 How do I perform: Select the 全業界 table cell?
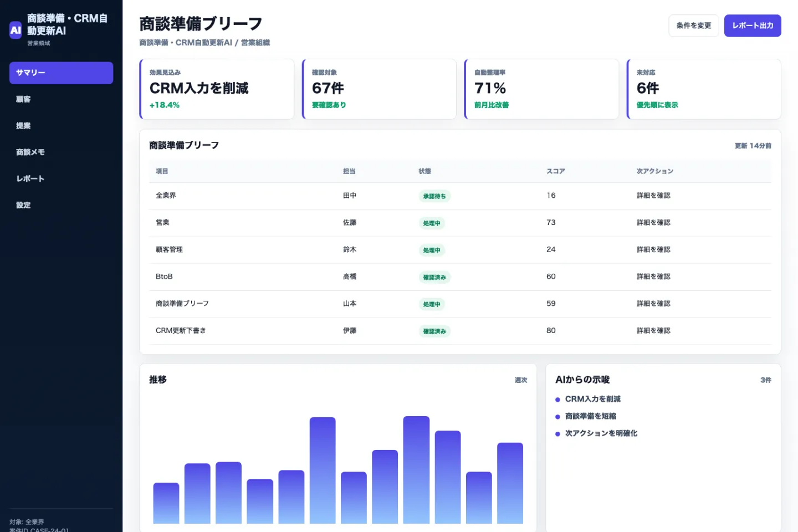pyautogui.click(x=166, y=196)
